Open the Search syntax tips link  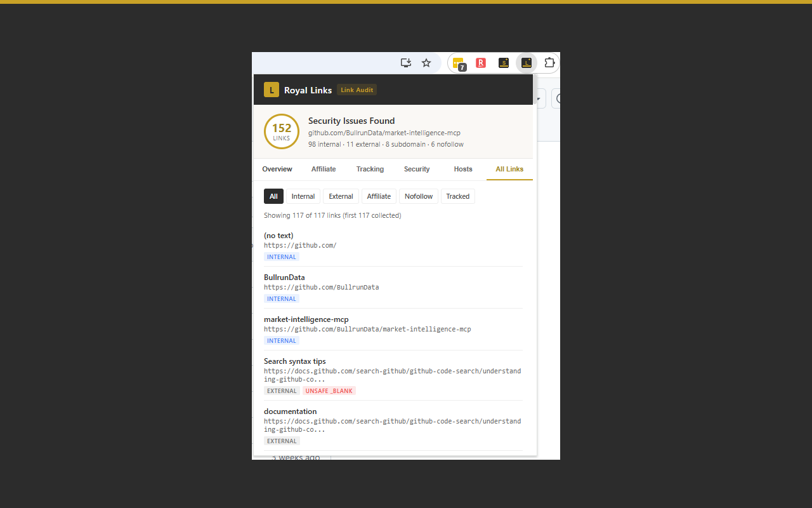point(296,361)
